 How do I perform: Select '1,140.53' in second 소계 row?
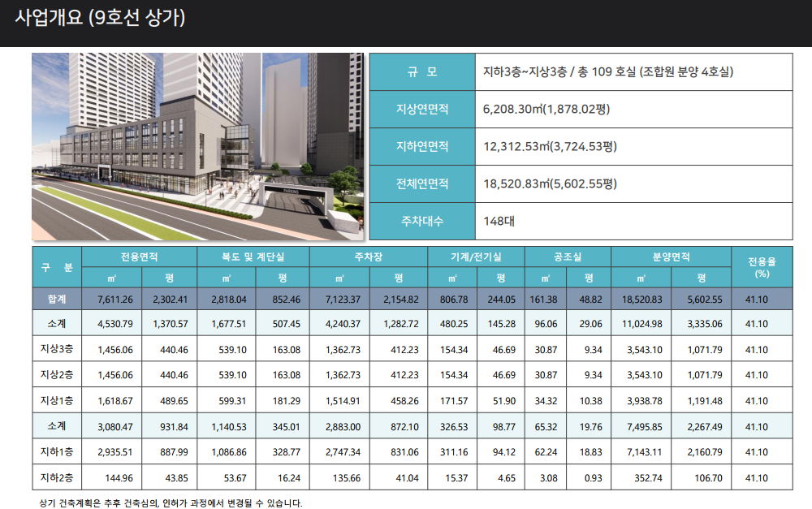(229, 427)
